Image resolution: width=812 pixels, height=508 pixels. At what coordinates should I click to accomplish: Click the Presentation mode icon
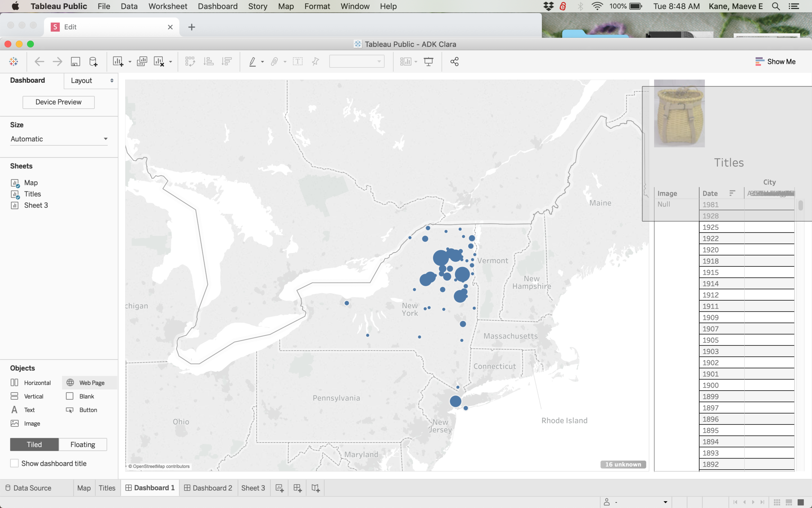[x=428, y=62]
